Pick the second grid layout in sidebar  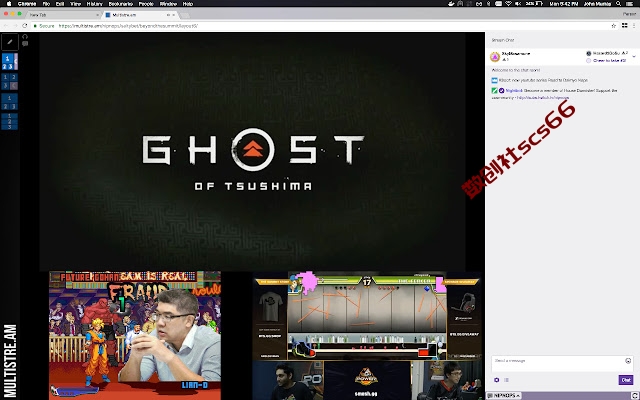(10, 81)
